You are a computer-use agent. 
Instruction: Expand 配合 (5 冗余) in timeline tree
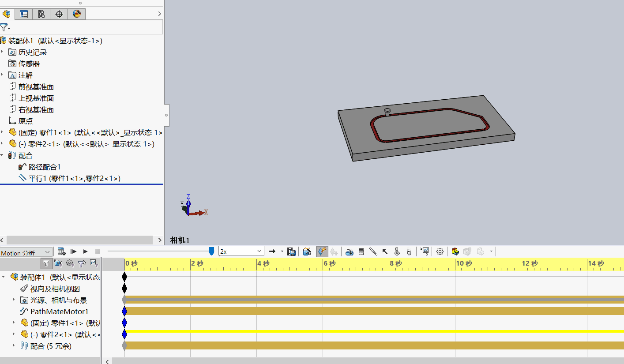14,346
